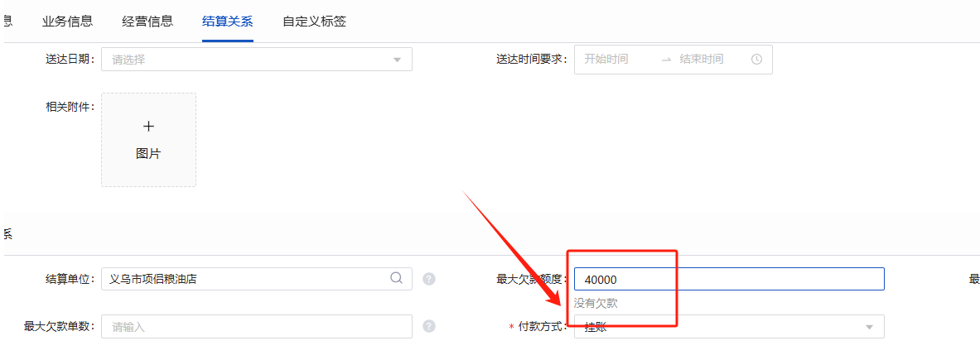
Task: Click the 最大欠款单数 input field
Action: [257, 327]
